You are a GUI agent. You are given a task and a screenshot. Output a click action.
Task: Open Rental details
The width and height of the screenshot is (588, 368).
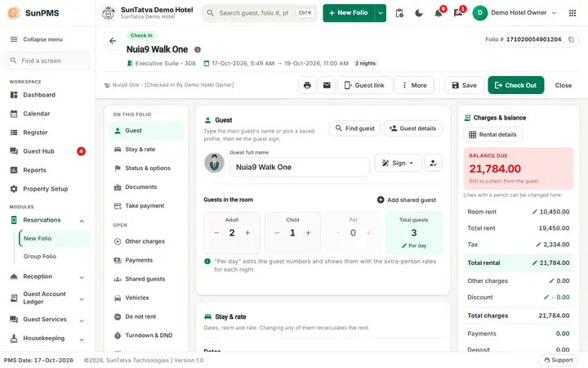coord(492,134)
